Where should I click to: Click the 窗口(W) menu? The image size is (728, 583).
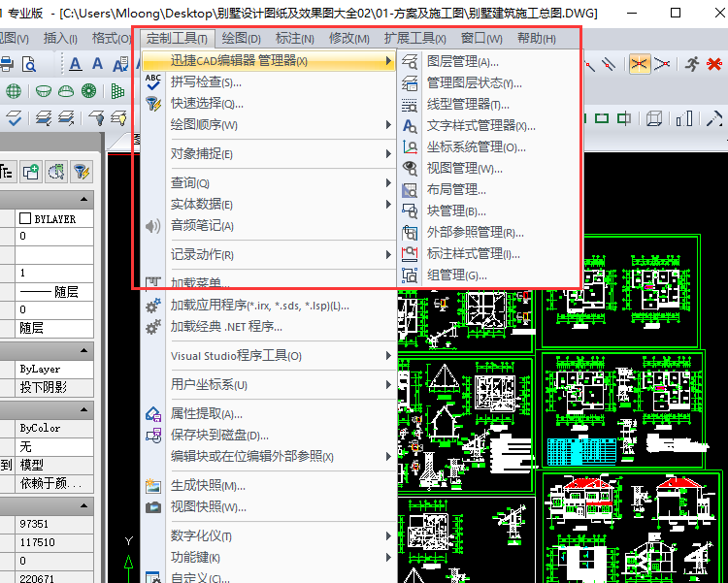pos(481,39)
